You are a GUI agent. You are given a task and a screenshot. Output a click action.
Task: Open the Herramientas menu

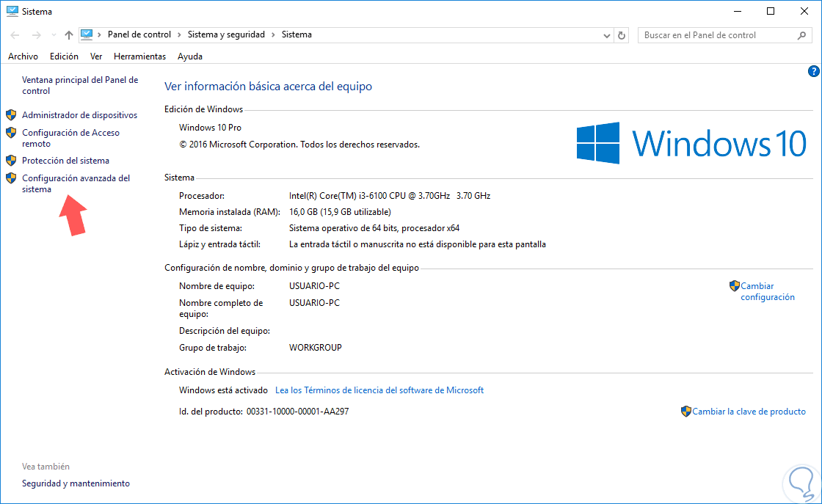click(x=139, y=56)
